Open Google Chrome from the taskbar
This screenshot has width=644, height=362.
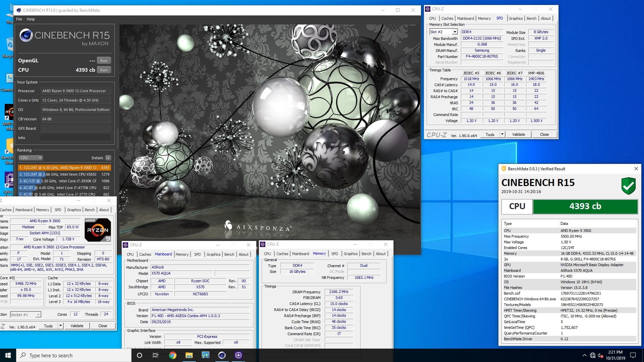[172, 355]
